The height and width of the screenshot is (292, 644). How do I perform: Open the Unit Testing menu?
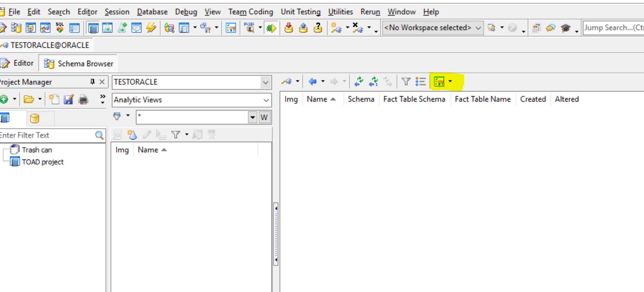[x=300, y=12]
